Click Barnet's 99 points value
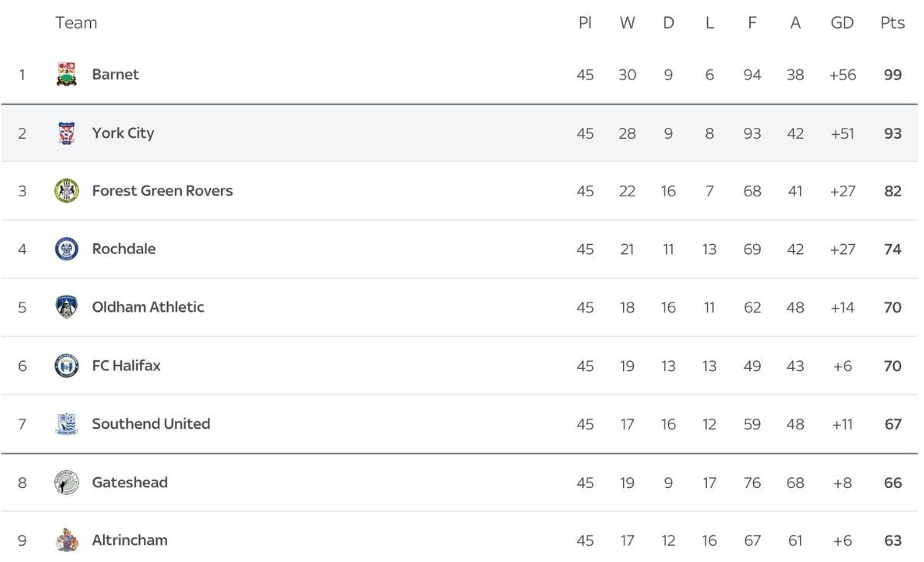Screen dimensions: 924x562 (892, 75)
